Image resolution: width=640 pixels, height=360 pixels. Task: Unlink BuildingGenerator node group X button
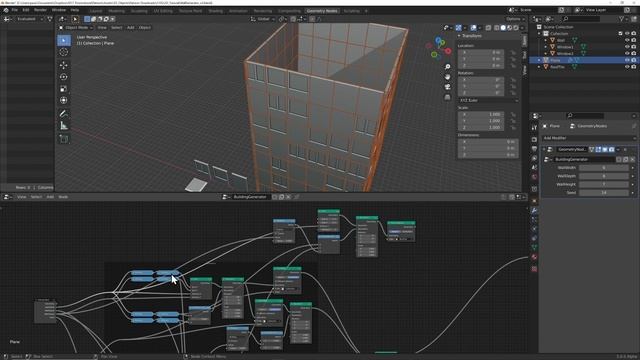(x=288, y=197)
